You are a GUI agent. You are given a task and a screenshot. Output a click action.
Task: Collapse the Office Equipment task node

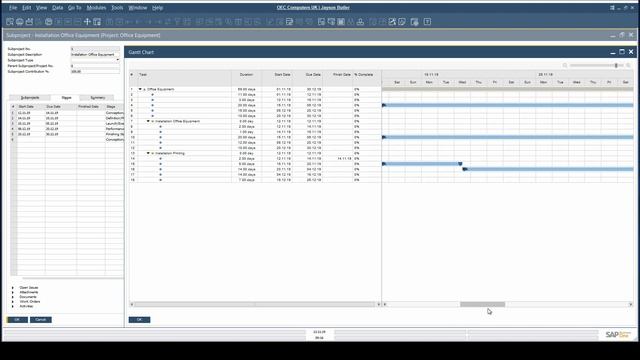click(x=140, y=89)
